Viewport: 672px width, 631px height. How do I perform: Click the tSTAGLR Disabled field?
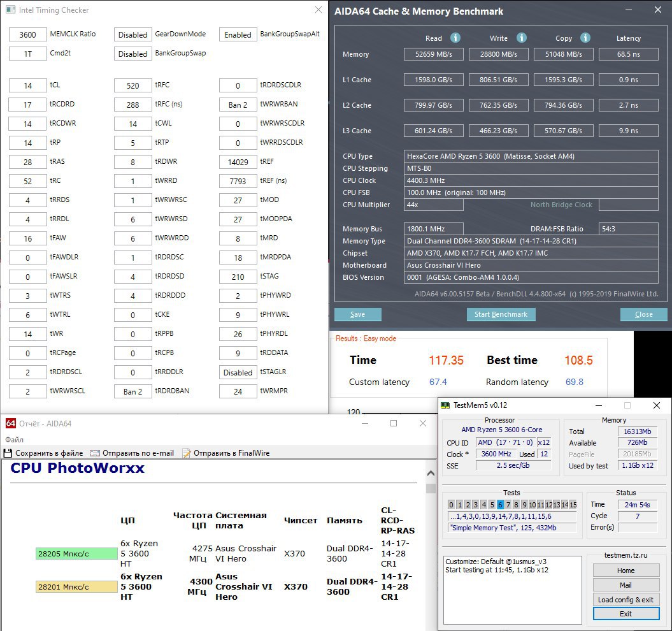click(238, 373)
